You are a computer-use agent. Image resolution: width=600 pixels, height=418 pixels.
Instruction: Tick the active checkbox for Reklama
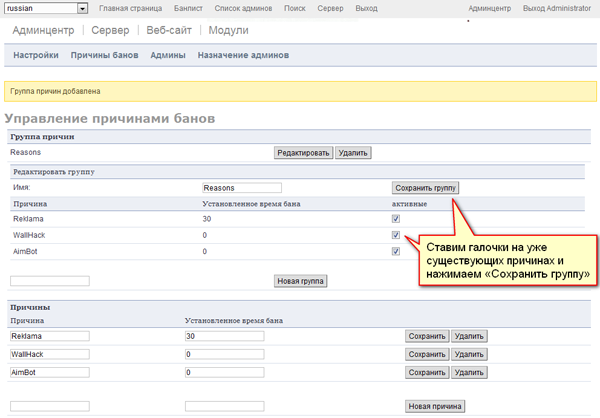(396, 219)
